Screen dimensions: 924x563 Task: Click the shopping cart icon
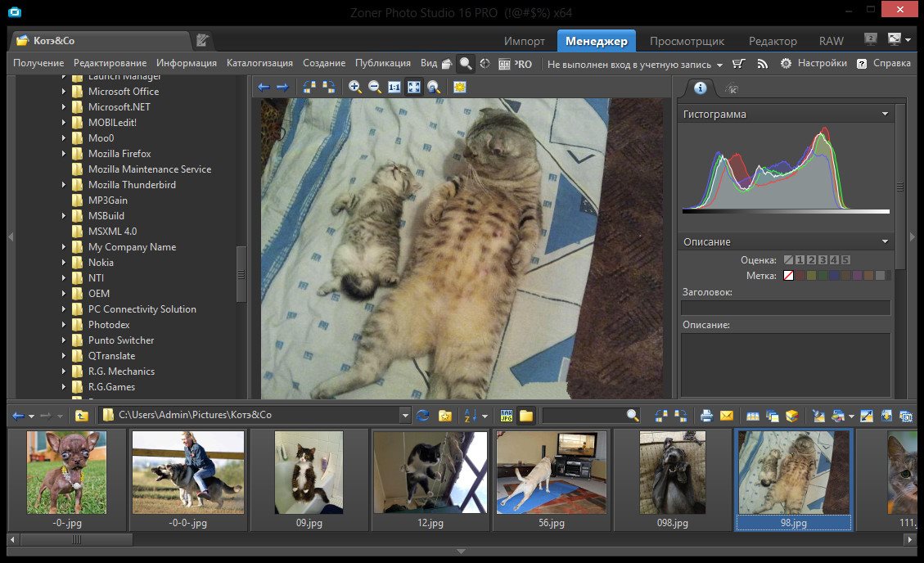tap(739, 63)
